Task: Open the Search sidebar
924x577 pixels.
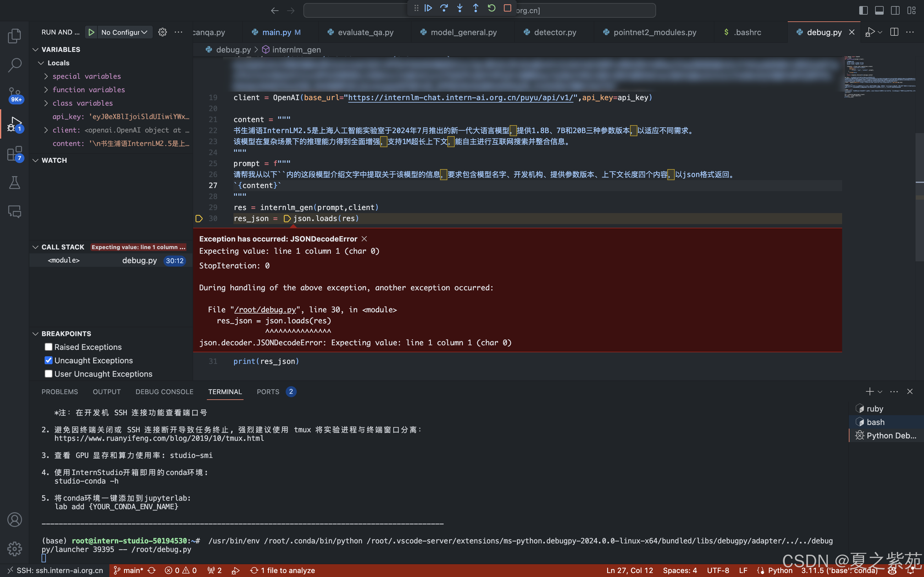Action: (x=14, y=65)
